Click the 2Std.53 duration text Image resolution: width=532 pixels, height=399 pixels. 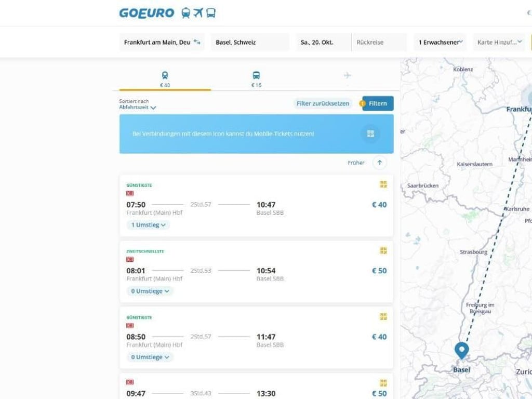pyautogui.click(x=201, y=270)
